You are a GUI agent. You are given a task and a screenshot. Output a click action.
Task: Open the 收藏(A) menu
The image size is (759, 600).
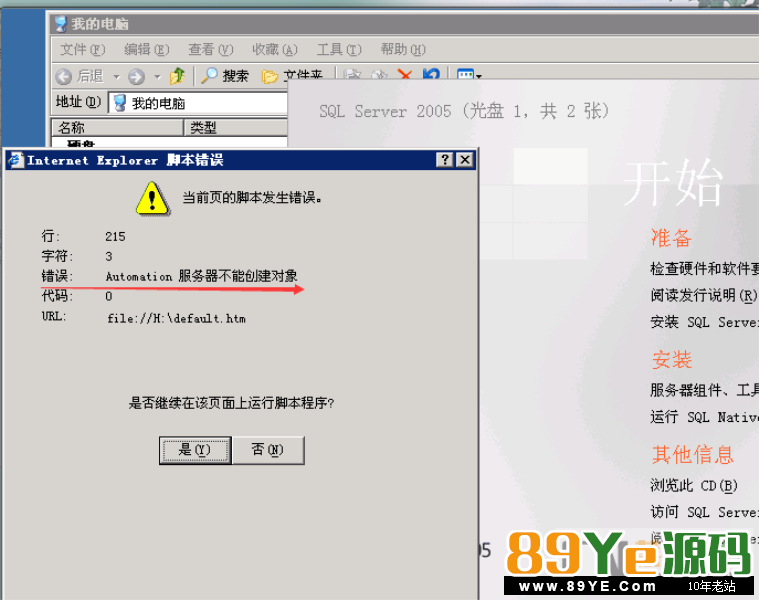(x=274, y=49)
